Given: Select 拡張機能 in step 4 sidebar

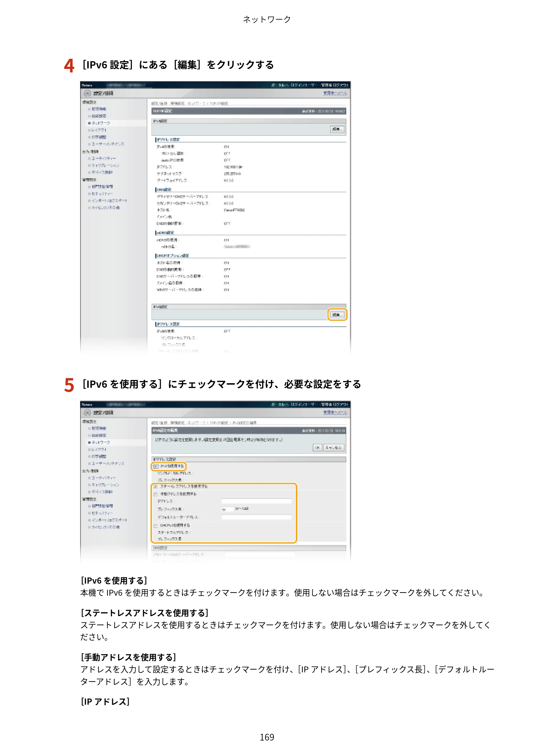Looking at the screenshot, I should coord(99,109).
